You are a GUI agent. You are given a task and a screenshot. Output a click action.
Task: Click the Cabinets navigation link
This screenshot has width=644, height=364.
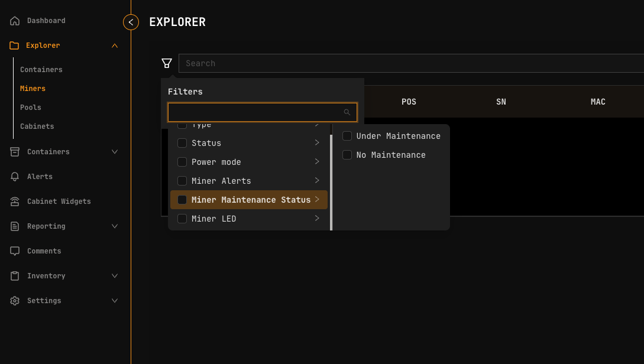click(37, 126)
